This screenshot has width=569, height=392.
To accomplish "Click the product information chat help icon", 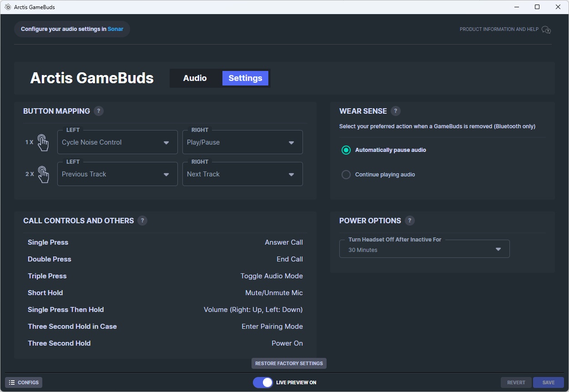I will [x=546, y=30].
